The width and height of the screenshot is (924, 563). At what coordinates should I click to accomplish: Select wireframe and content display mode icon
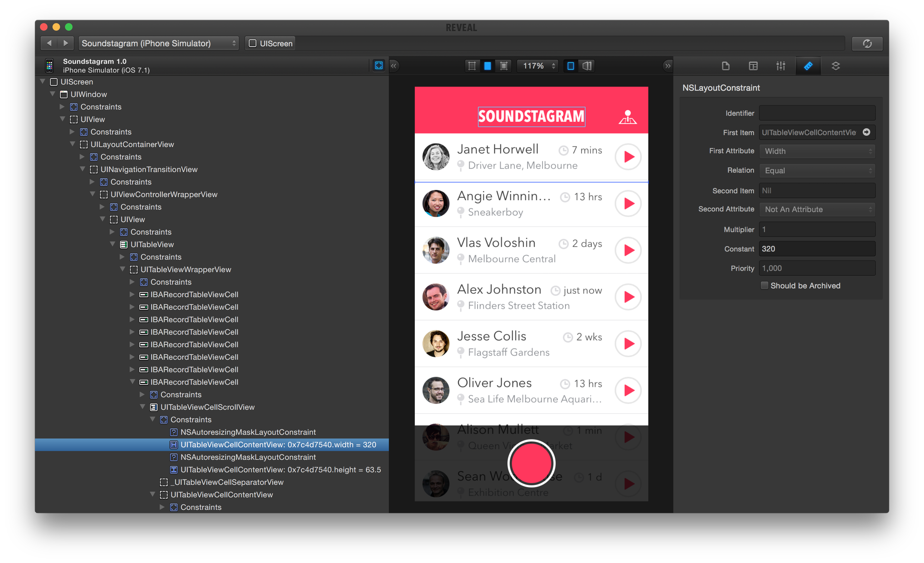click(504, 66)
